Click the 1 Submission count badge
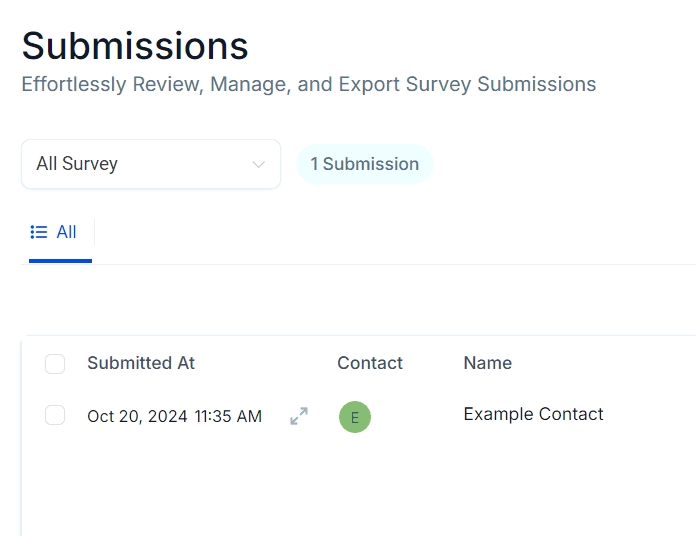Image resolution: width=696 pixels, height=536 pixels. pos(364,164)
